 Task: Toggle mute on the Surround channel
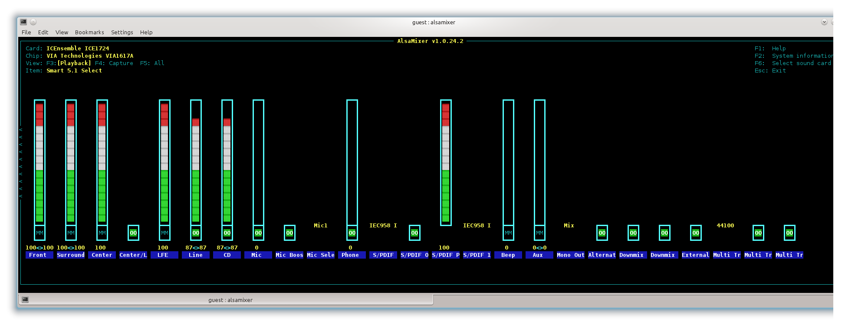click(71, 233)
